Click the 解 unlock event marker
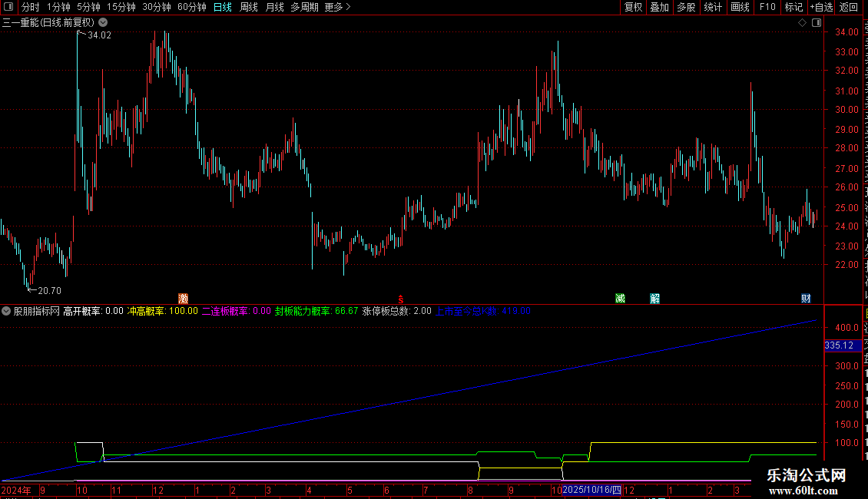This screenshot has width=868, height=499. coord(655,299)
